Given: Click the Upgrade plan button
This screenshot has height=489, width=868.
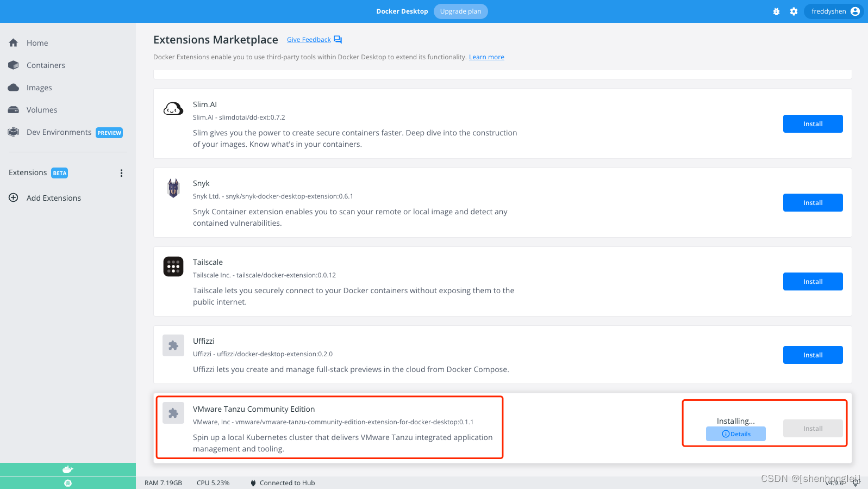Looking at the screenshot, I should [460, 11].
